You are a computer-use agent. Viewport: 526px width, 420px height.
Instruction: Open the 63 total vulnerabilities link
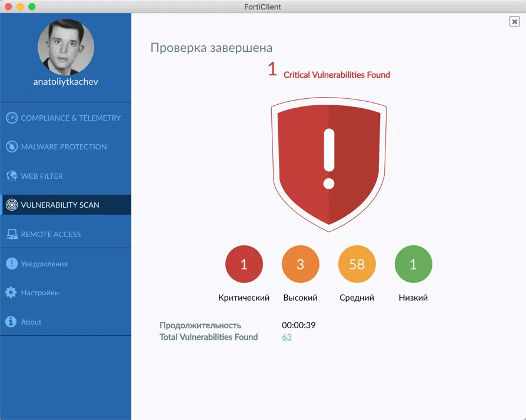pos(287,337)
